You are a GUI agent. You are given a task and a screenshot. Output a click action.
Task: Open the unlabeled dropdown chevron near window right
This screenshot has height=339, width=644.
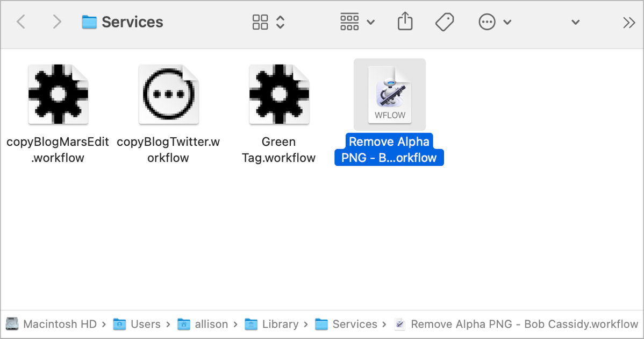coord(575,22)
